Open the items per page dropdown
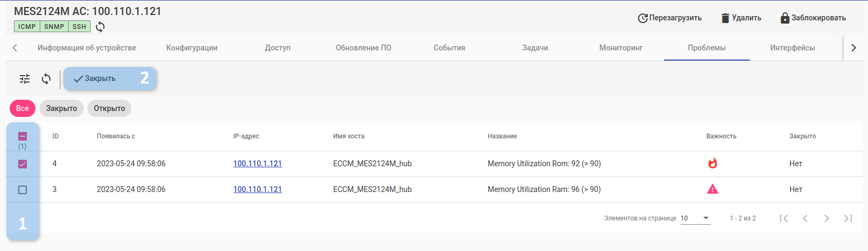Viewport: 868px width, 251px height. point(695,218)
